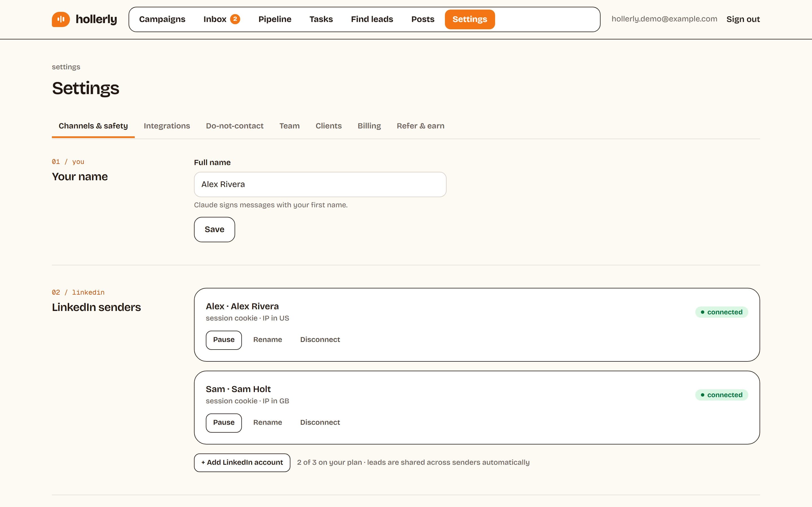Disconnect the Alex Rivera account
Screen dimensions: 812x507
click(x=320, y=340)
